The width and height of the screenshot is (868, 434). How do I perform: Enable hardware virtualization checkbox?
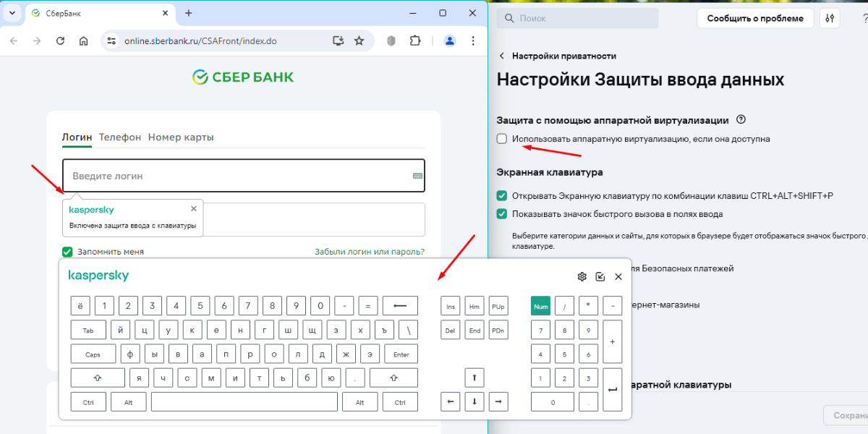click(502, 139)
